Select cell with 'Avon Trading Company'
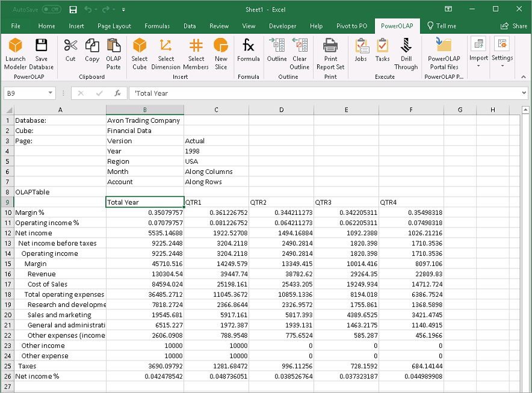532x393 pixels. pos(145,120)
